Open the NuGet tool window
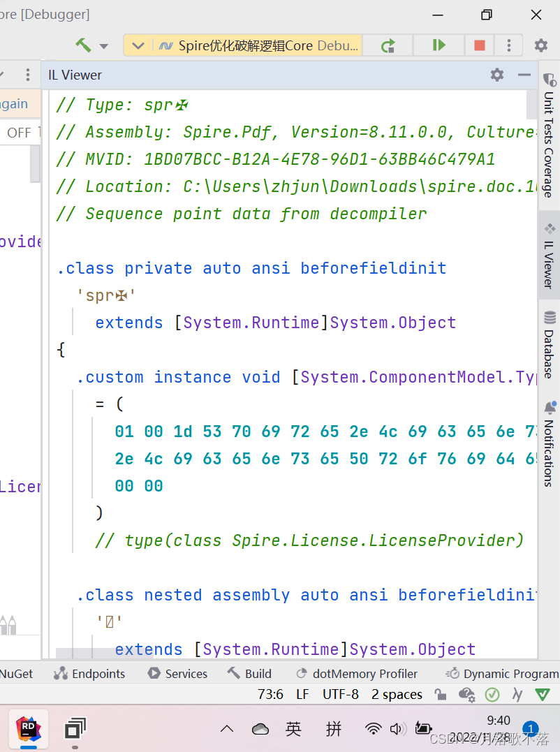This screenshot has width=560, height=752. coord(16,674)
